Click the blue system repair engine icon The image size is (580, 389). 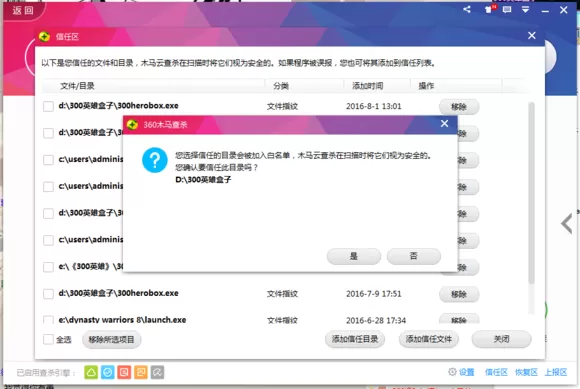[108, 372]
